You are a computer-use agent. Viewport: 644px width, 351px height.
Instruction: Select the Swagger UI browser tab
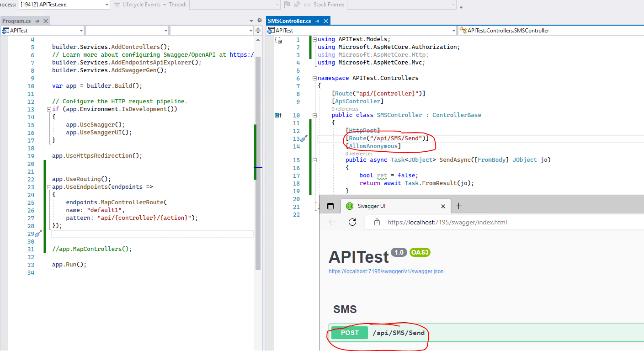coord(395,206)
